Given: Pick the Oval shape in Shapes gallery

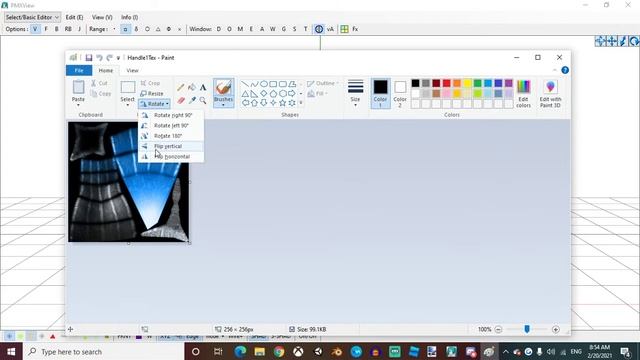Looking at the screenshot, I should (x=264, y=84).
